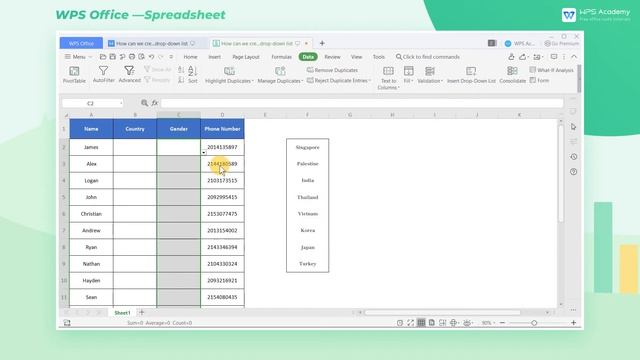Switch to the Insert tab

(215, 57)
